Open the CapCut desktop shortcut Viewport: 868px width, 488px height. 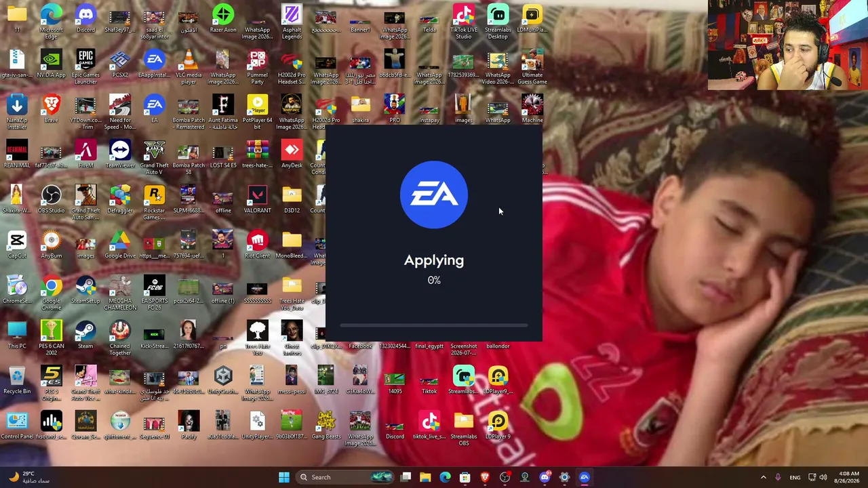coord(17,245)
